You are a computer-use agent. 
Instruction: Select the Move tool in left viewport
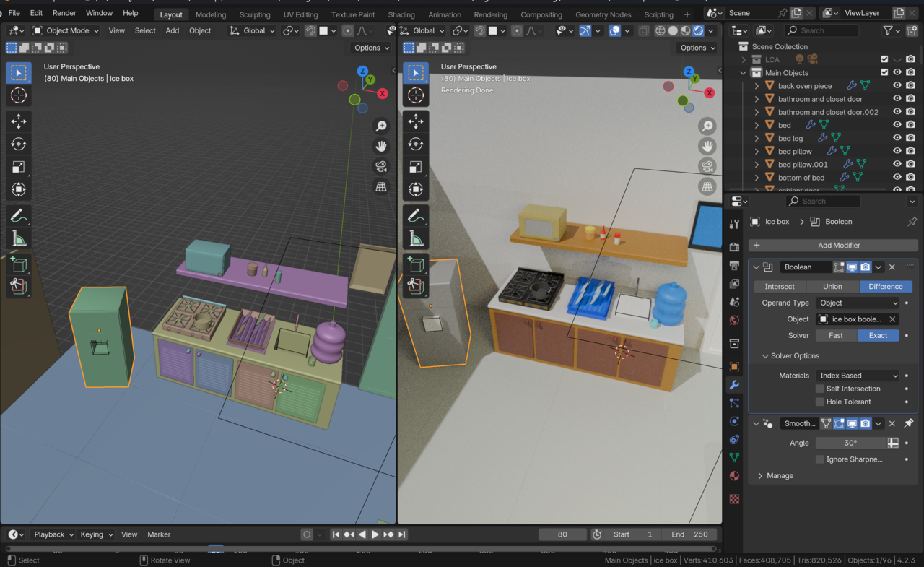[19, 121]
